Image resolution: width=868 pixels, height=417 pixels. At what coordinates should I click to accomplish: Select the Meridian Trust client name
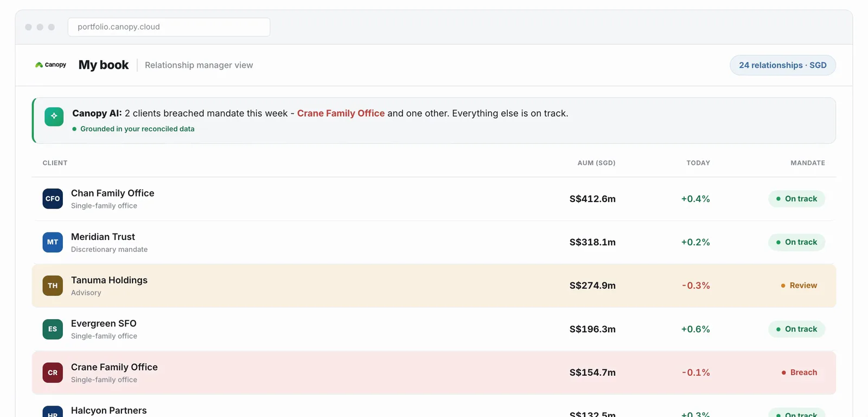click(103, 237)
